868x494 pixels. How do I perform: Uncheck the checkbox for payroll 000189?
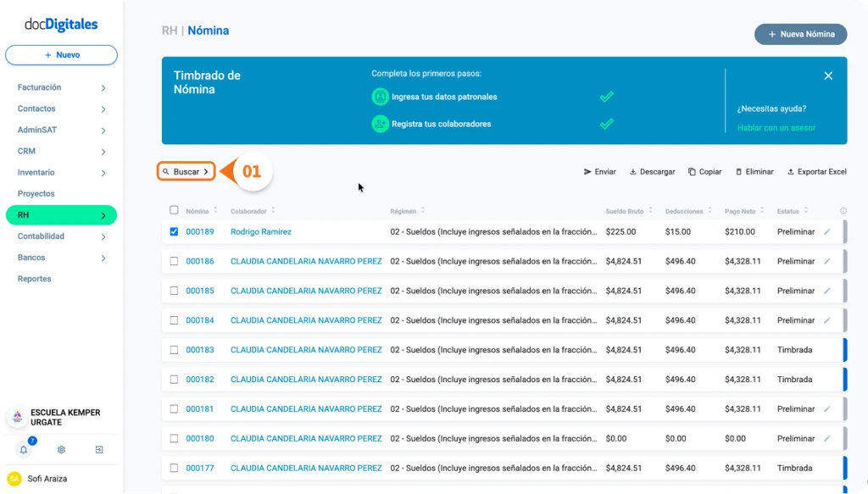point(174,232)
